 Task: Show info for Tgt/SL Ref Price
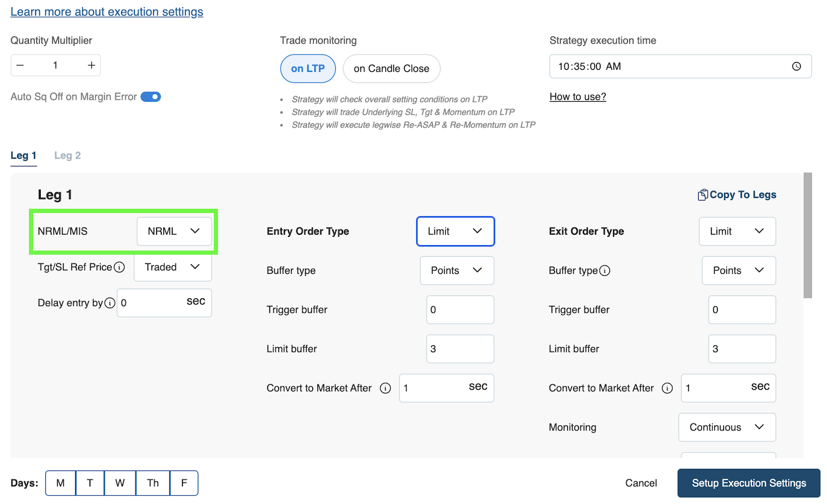click(119, 267)
